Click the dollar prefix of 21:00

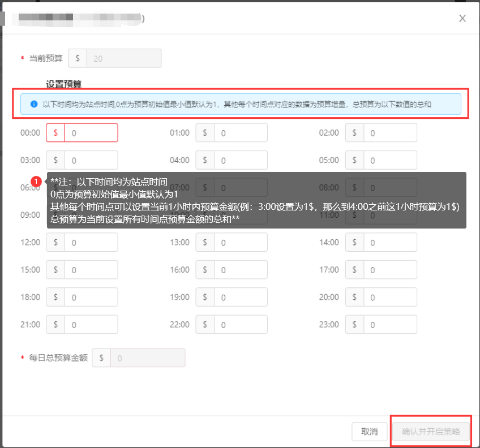click(x=55, y=324)
